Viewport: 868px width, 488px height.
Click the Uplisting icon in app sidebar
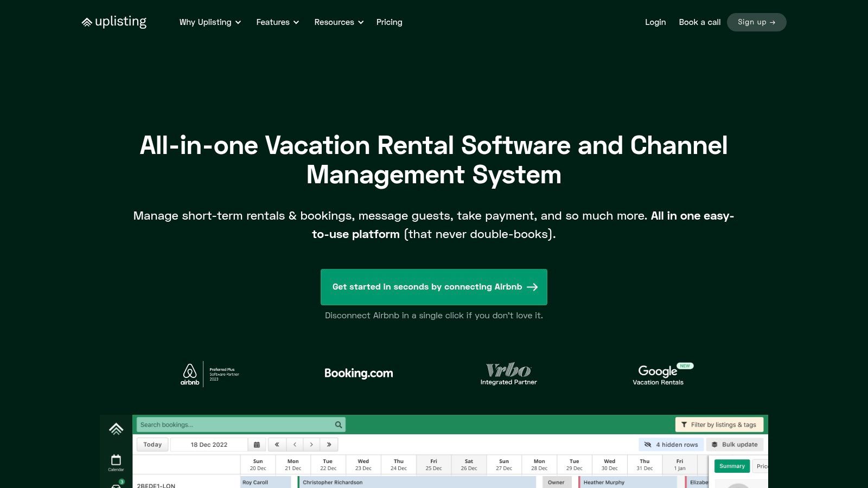click(x=116, y=429)
